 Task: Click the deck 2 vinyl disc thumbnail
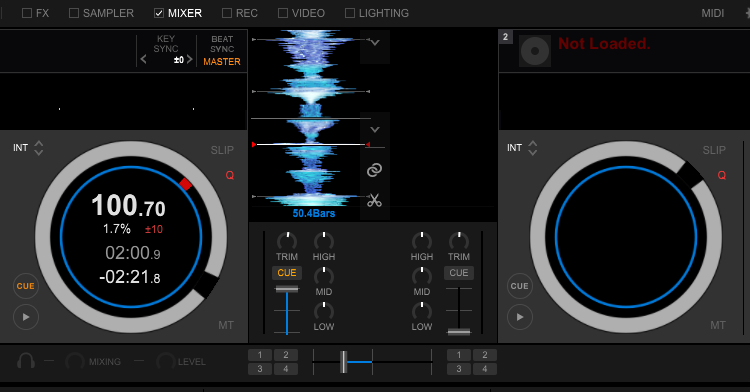[535, 51]
